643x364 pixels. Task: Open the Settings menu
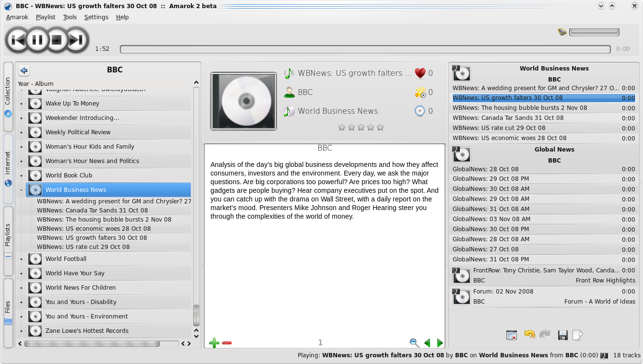click(x=96, y=17)
